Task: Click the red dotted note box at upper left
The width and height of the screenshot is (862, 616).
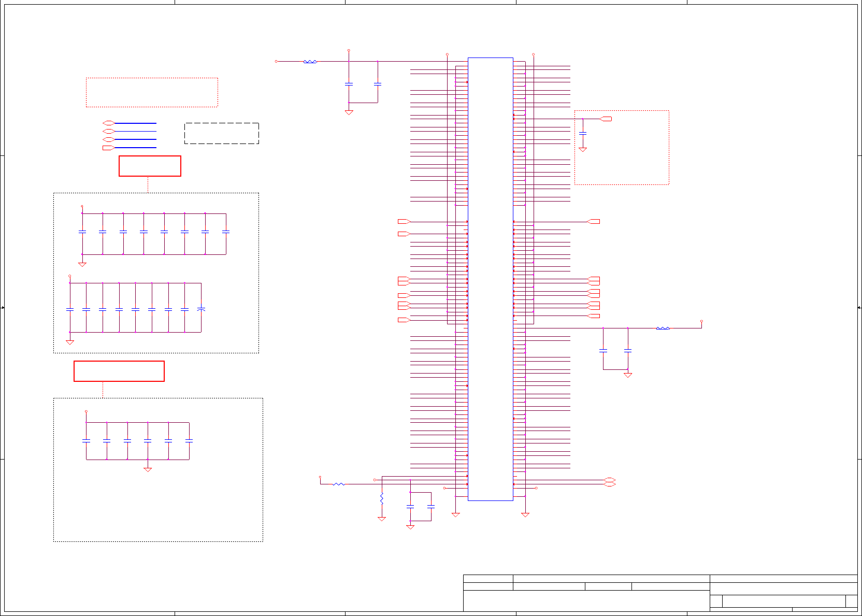Action: click(152, 92)
